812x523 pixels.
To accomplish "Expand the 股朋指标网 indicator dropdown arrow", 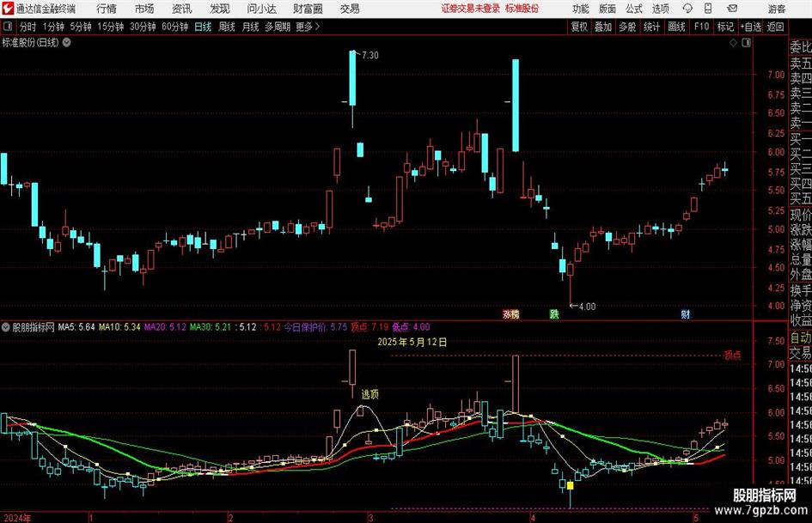I will coord(6,327).
